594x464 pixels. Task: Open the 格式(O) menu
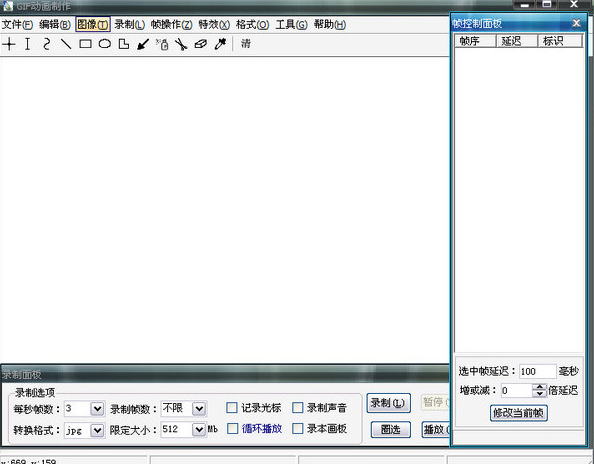click(x=252, y=25)
